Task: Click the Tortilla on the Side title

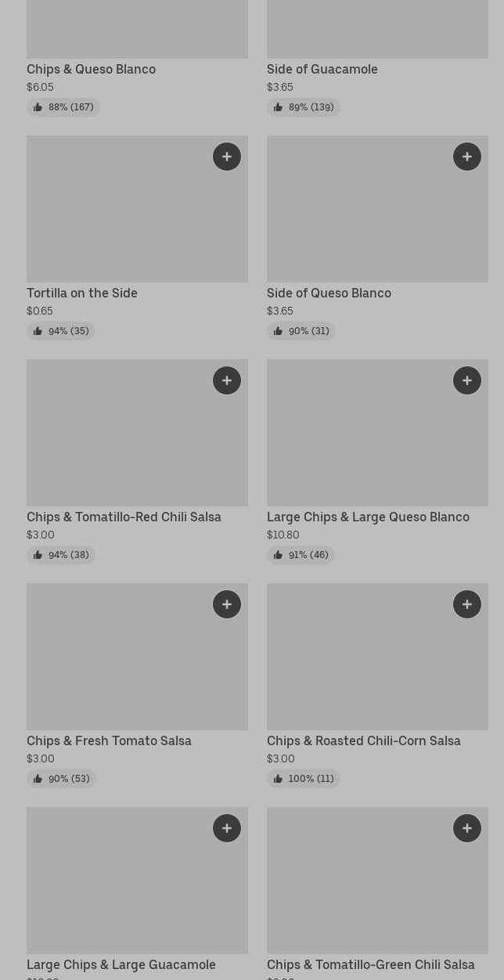Action: click(82, 293)
